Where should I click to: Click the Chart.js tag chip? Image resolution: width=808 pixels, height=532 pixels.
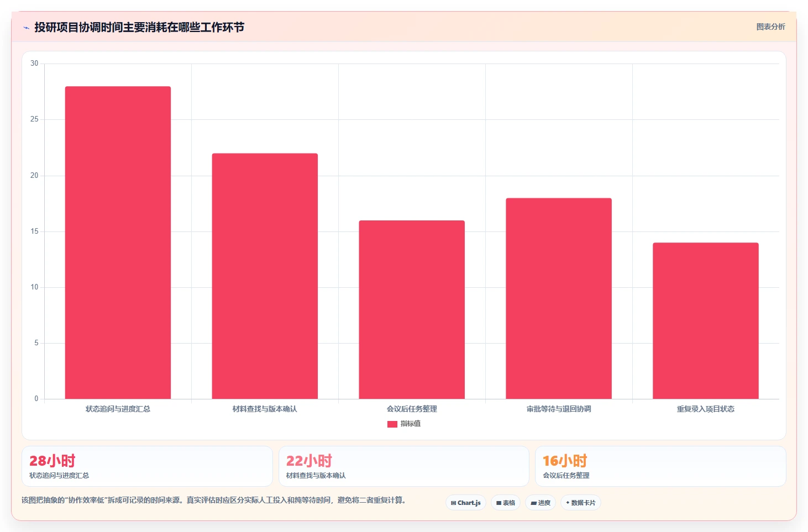point(466,503)
